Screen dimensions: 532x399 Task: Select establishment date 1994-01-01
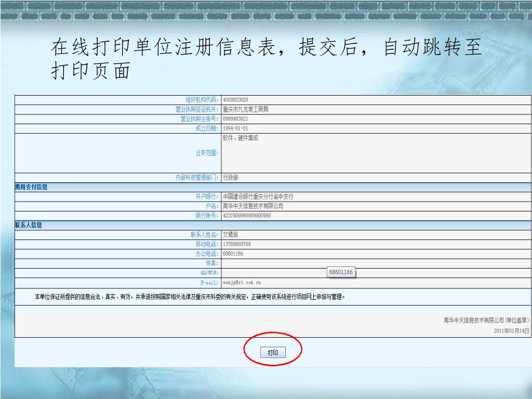235,128
